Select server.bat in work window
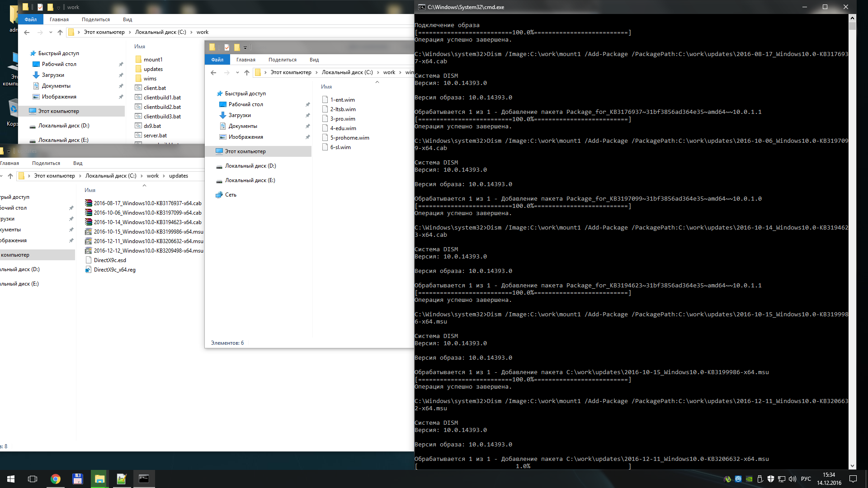868x488 pixels. 151,136
